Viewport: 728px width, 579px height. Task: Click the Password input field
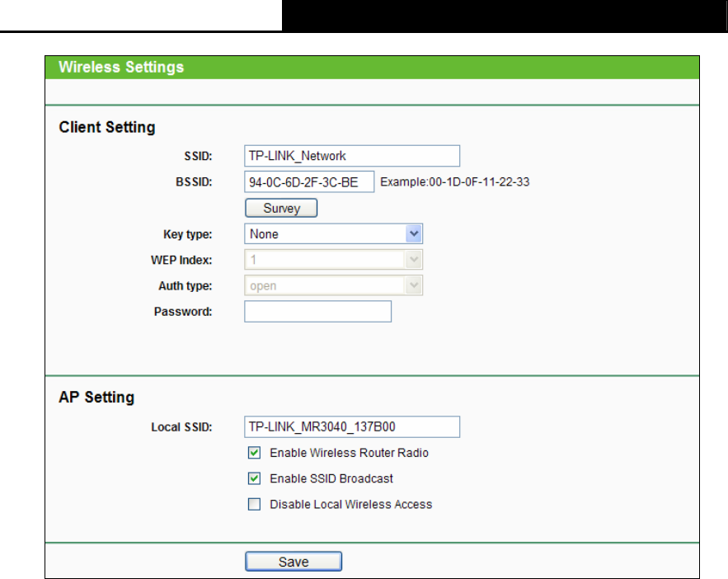317,312
